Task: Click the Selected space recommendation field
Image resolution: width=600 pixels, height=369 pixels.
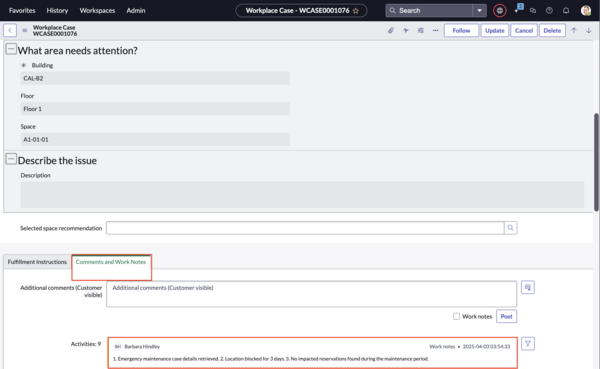Action: pos(305,228)
